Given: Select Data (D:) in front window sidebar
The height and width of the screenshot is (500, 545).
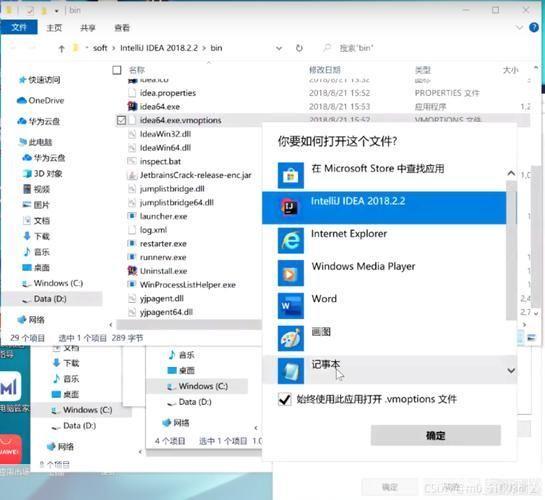Looking at the screenshot, I should [x=50, y=299].
